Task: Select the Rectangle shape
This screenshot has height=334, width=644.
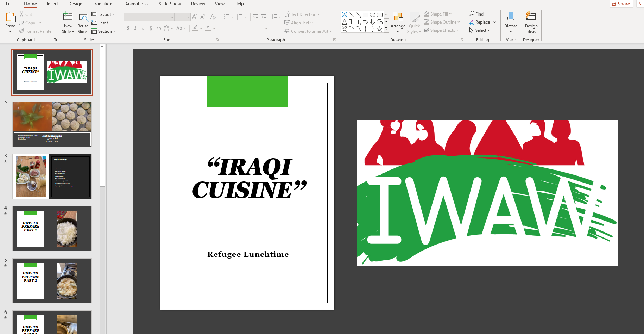Action: click(x=366, y=15)
